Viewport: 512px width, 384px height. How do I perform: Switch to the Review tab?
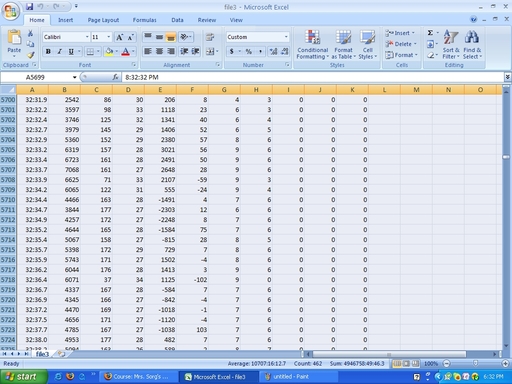click(x=207, y=20)
